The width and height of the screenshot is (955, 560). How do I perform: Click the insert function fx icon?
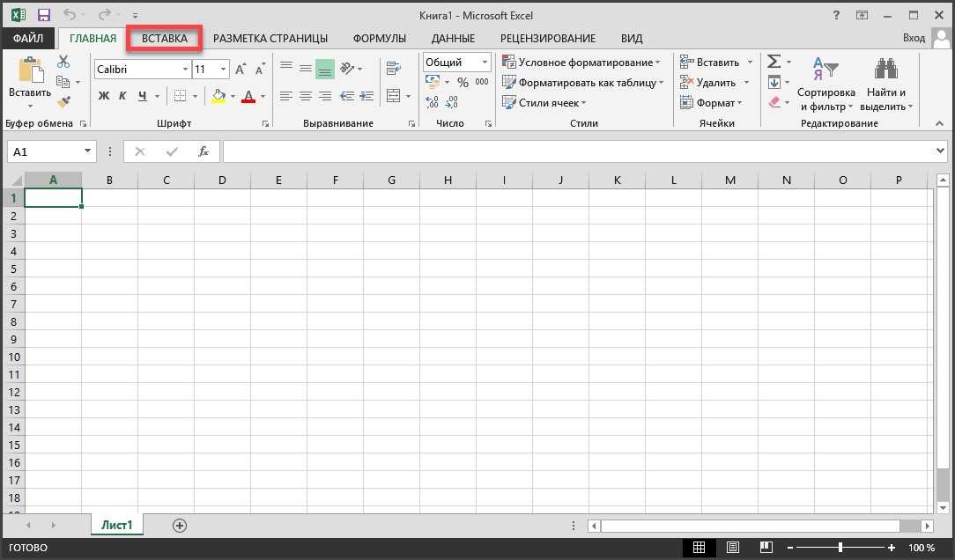pyautogui.click(x=204, y=151)
